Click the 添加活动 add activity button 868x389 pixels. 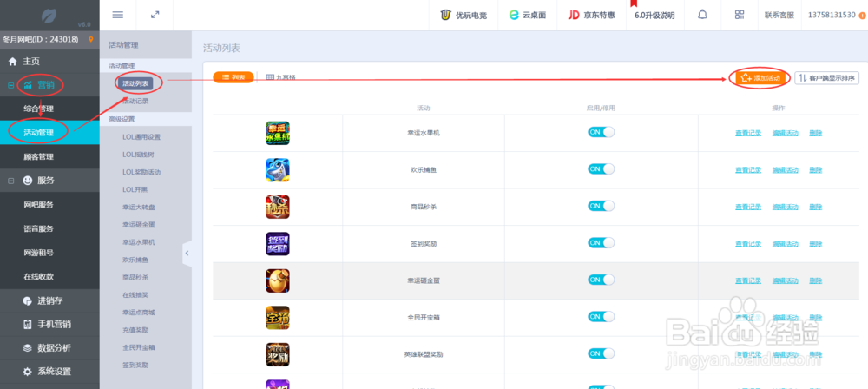coord(760,78)
